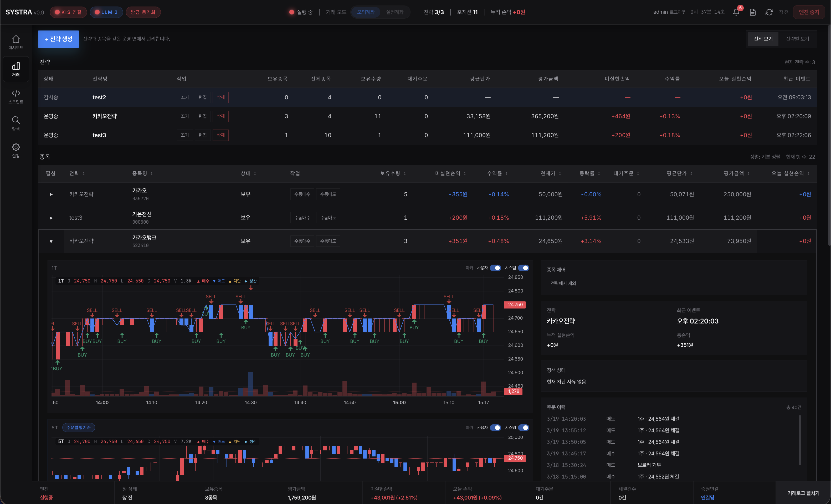Screen dimensions: 831x504
Task: Click the notification bell icon
Action: tap(736, 12)
